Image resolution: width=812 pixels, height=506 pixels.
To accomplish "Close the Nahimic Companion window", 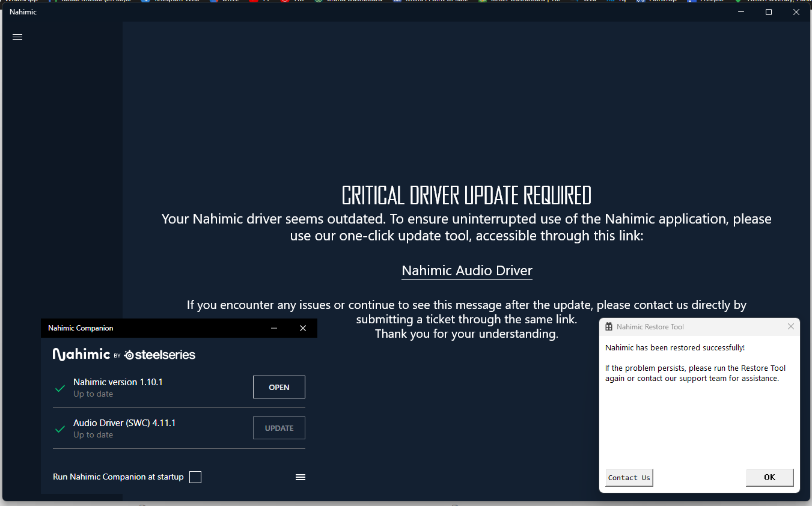I will point(303,328).
